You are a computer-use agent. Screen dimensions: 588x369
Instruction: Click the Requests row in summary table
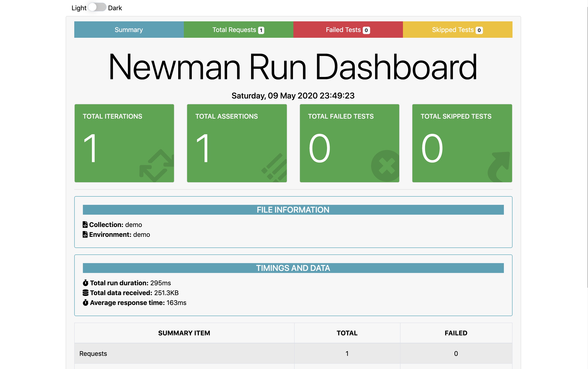[184, 353]
